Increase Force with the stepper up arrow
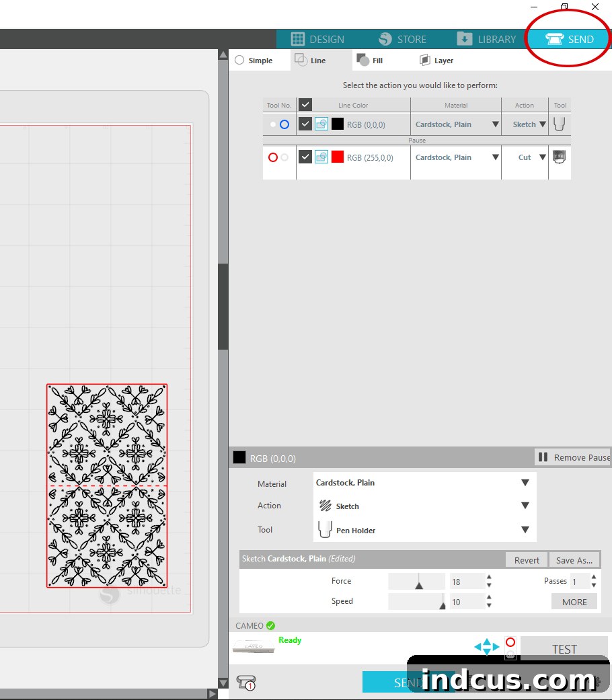The height and width of the screenshot is (700, 612). tap(489, 578)
